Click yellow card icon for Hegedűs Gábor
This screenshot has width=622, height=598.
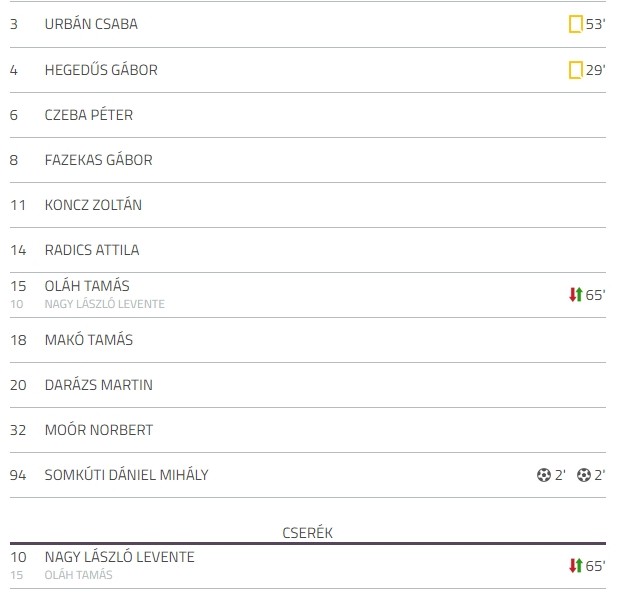click(x=576, y=70)
